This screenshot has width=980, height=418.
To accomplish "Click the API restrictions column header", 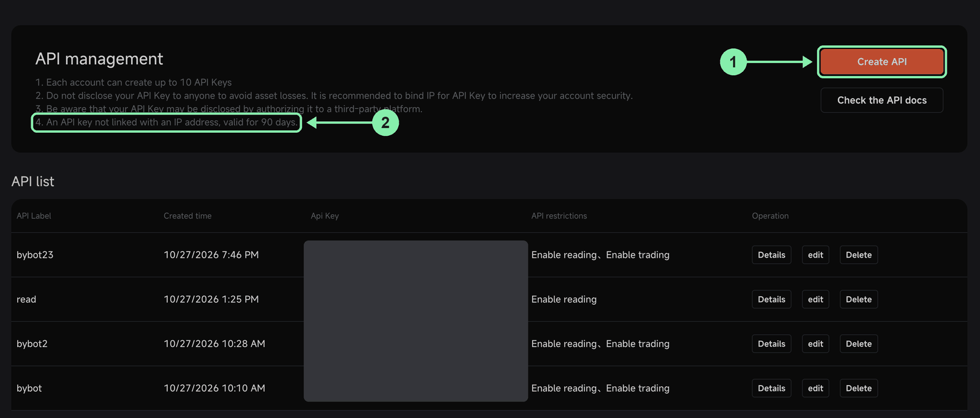I will [559, 216].
